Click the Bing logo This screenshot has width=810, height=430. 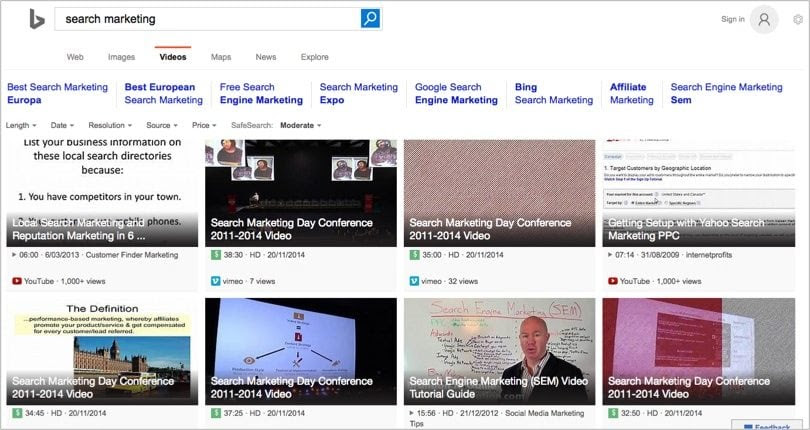(37, 19)
